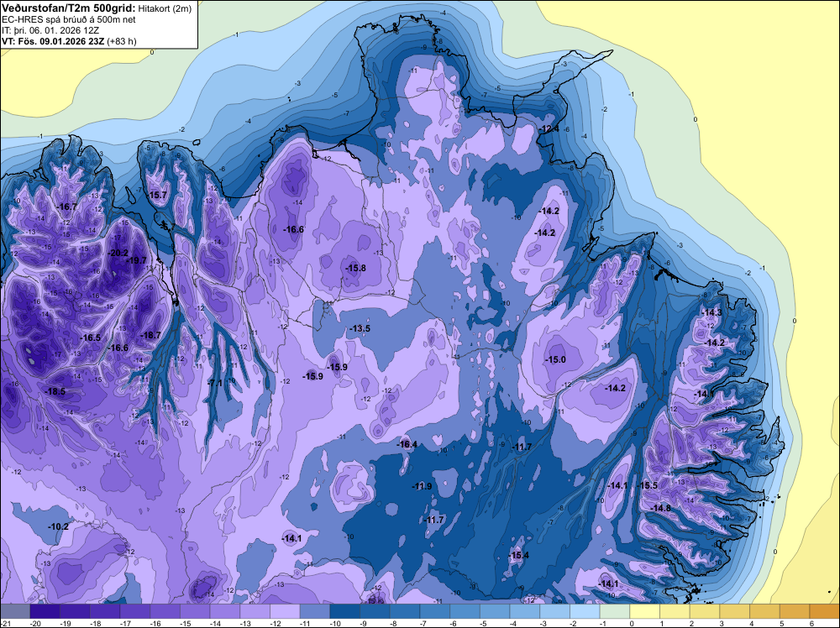Choose the pale green swatch between -1 and 0
This screenshot has height=628, width=840.
[x=615, y=611]
